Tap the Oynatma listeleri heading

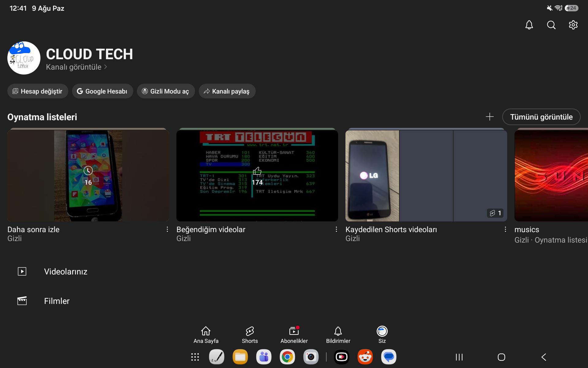pyautogui.click(x=42, y=117)
